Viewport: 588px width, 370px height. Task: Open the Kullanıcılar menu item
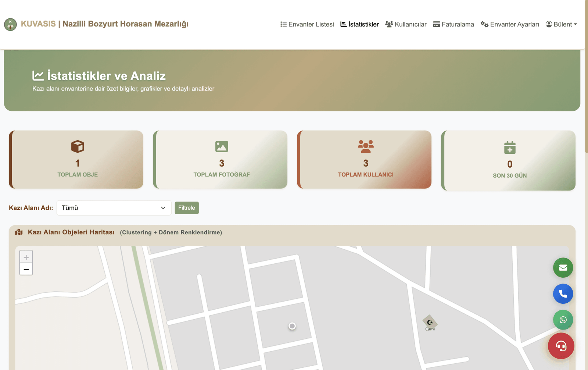click(406, 24)
